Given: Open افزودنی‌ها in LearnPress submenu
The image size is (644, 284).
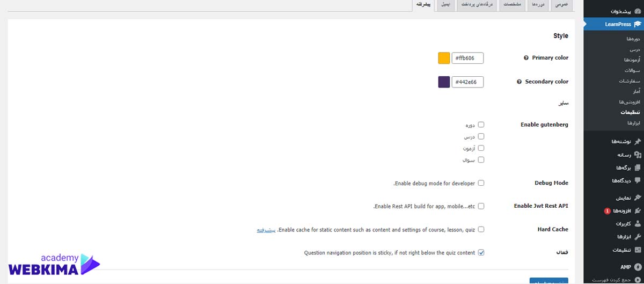Looking at the screenshot, I should tap(630, 102).
